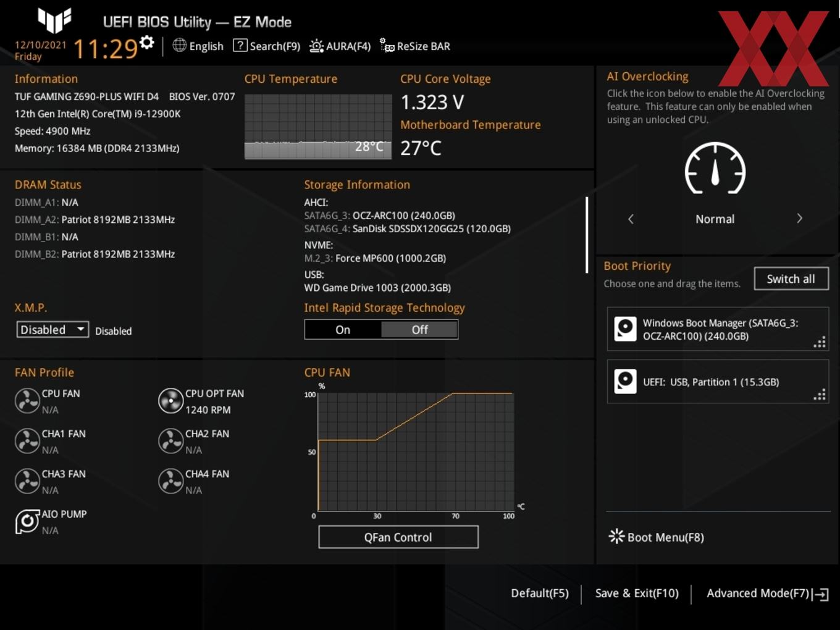Screen dimensions: 840x630
Task: Open the X.M.P. Disabled dropdown
Action: (52, 330)
